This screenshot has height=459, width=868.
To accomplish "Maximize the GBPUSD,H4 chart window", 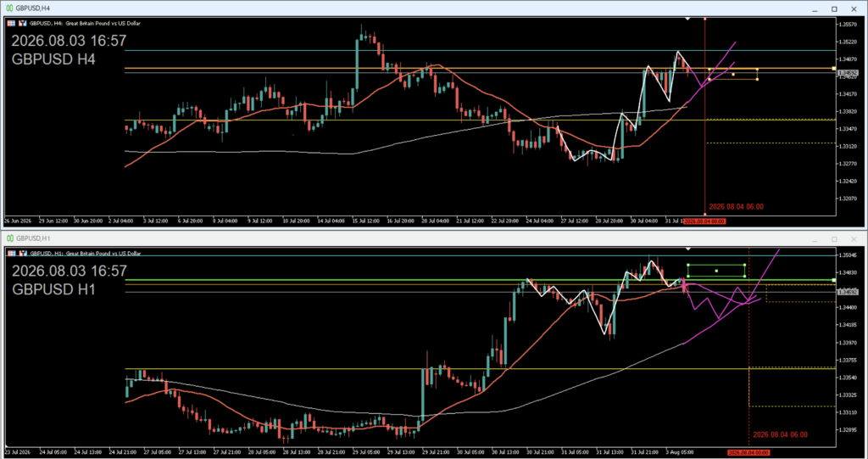I will pos(834,8).
